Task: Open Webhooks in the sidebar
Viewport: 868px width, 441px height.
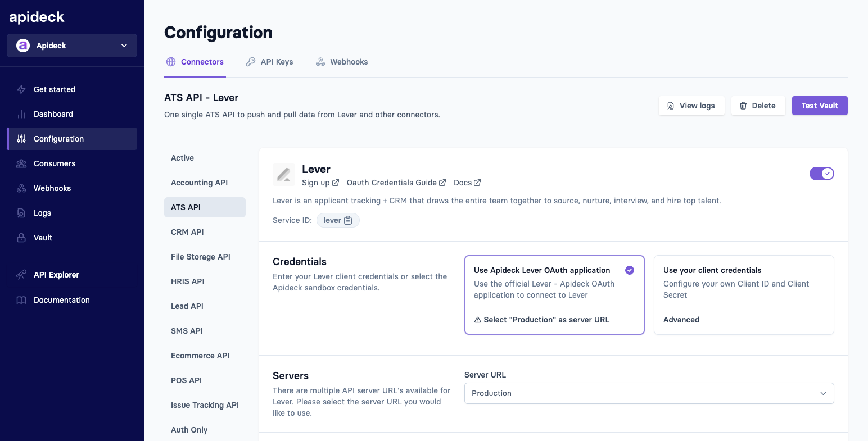Action: 72,188
